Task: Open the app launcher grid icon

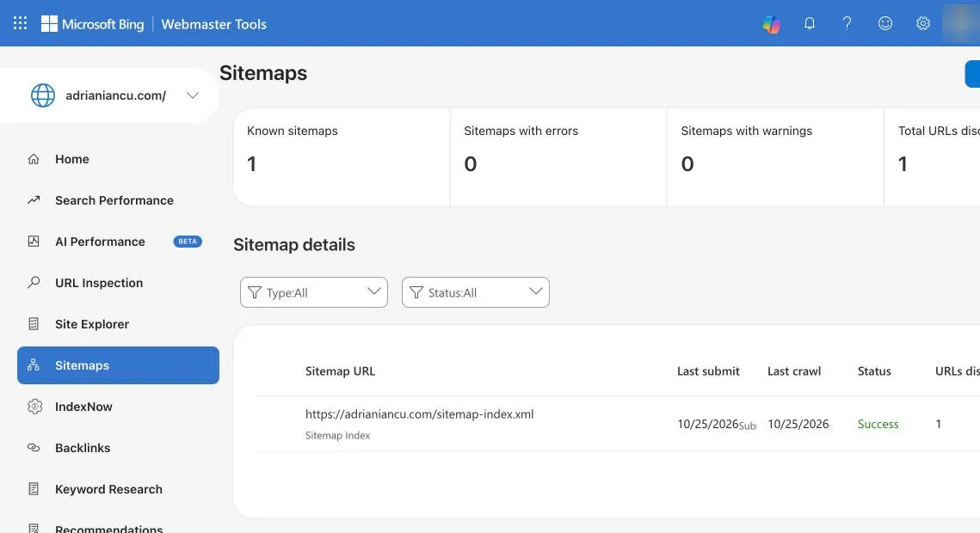Action: point(20,24)
